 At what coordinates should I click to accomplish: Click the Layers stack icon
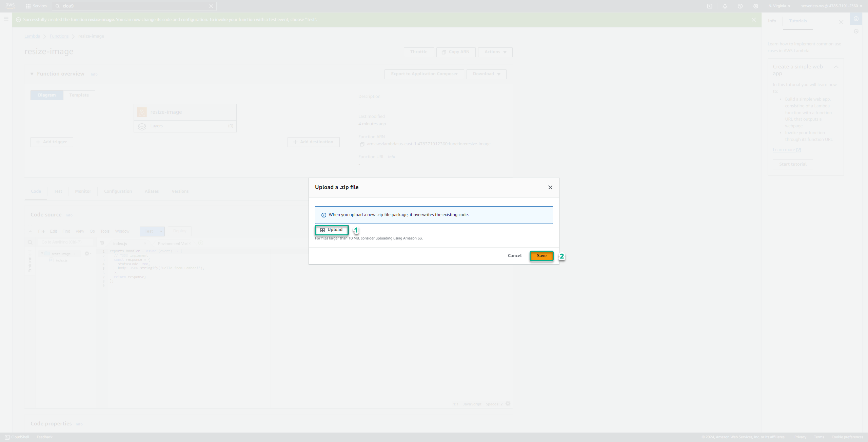(x=142, y=126)
